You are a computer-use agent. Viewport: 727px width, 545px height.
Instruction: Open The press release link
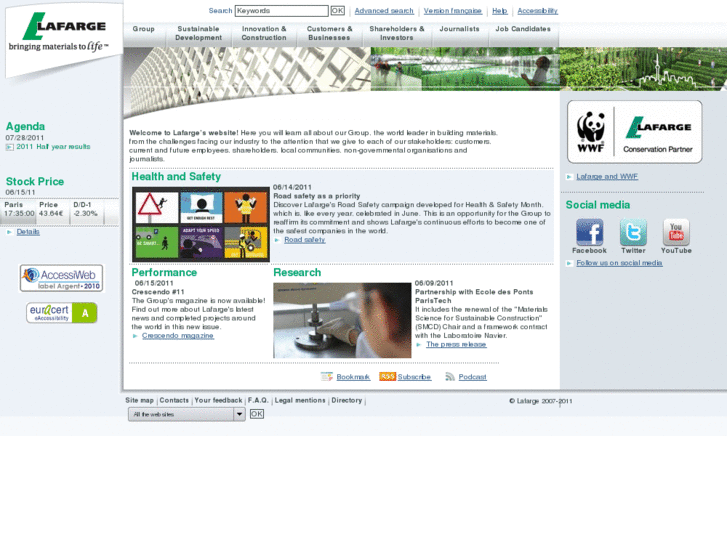(x=456, y=345)
